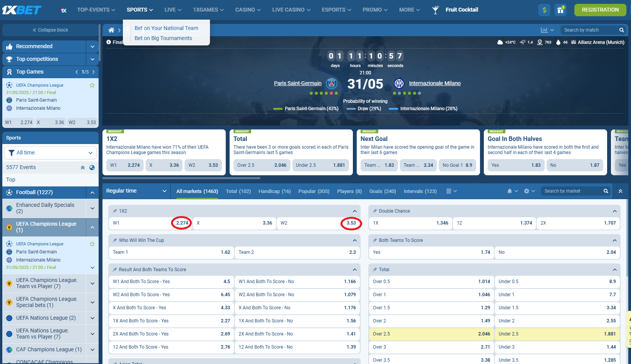
Task: Click Collapse block in sidebar
Action: point(50,30)
